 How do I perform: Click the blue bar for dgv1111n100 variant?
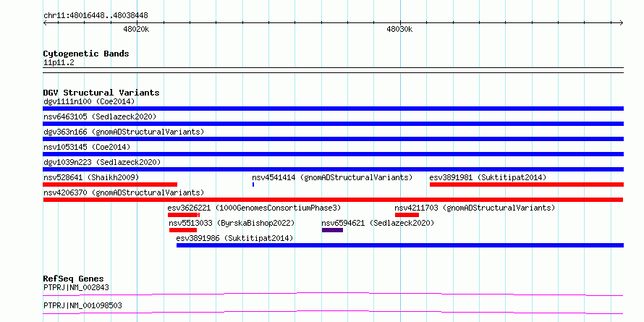point(333,109)
